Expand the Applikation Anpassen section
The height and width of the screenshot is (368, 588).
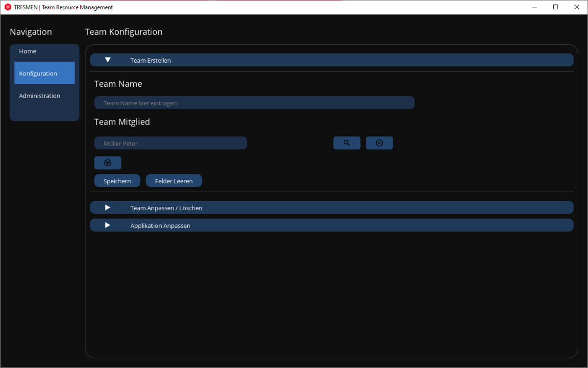[108, 225]
